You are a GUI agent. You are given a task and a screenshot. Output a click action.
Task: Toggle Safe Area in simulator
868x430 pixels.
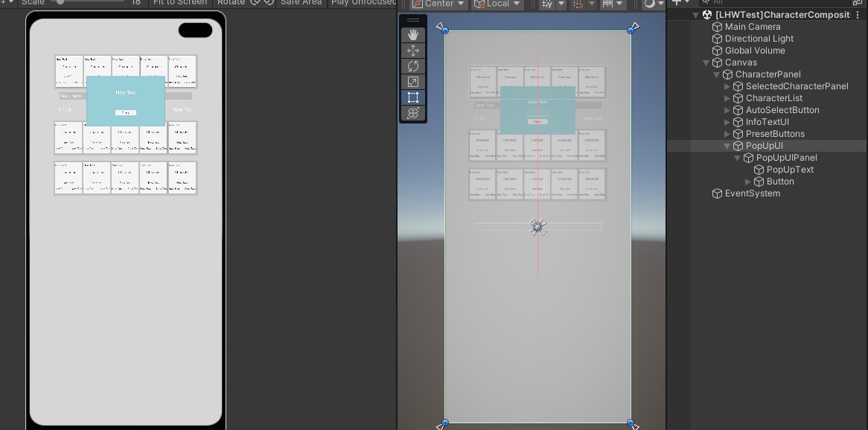pos(301,2)
